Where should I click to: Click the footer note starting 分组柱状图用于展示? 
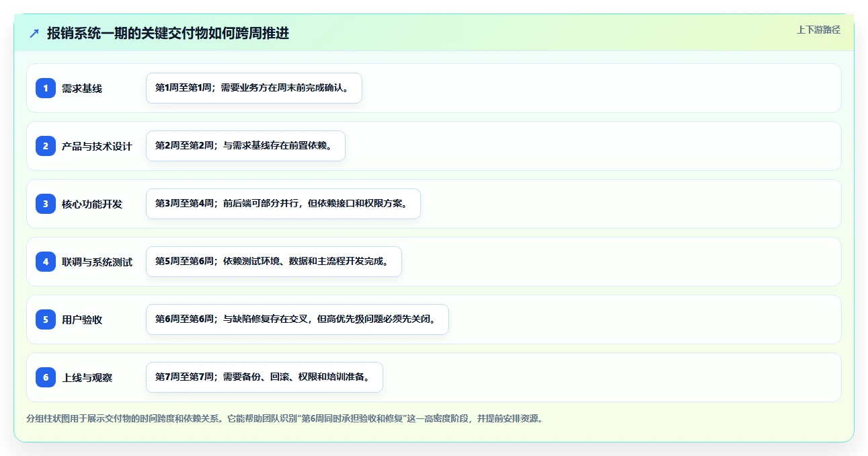click(x=284, y=418)
